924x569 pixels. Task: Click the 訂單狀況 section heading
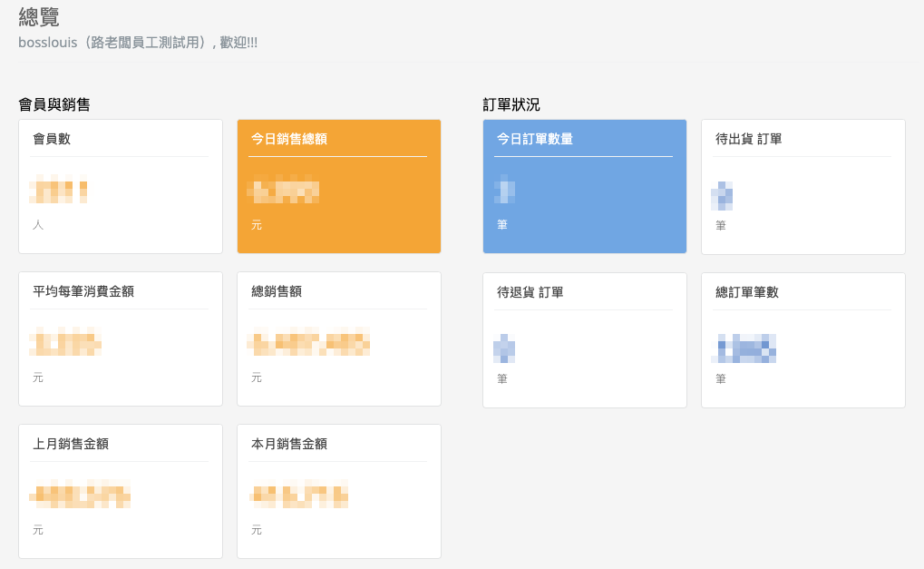tap(511, 105)
